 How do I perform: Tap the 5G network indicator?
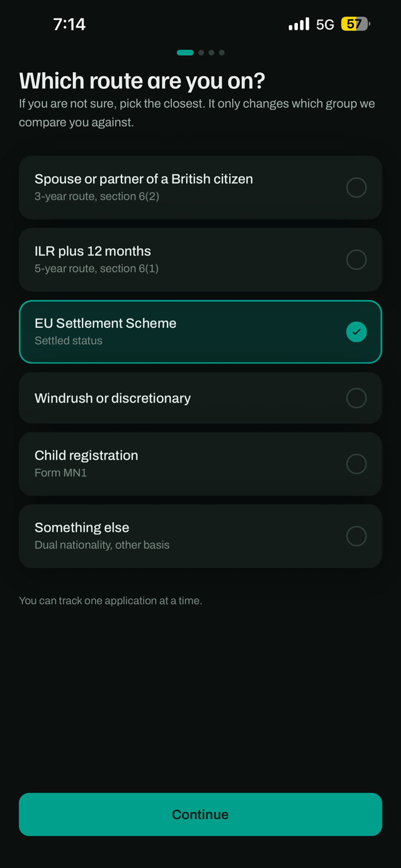325,25
